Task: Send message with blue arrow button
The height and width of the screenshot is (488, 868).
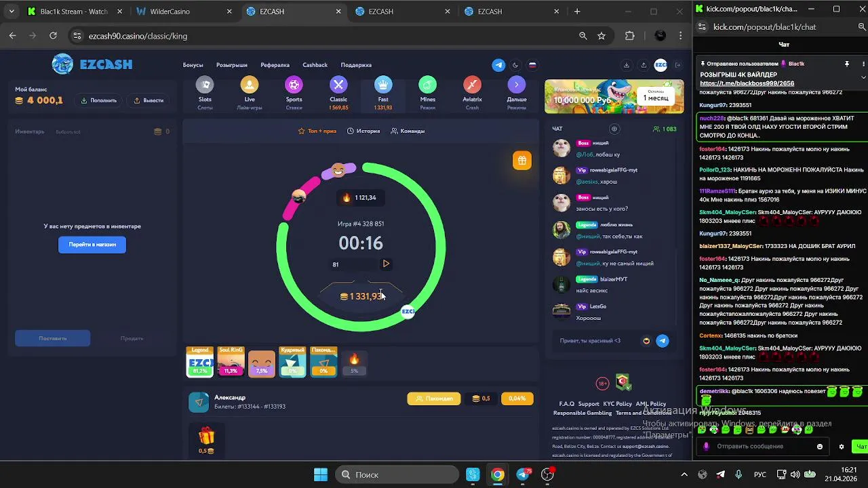Action: pyautogui.click(x=663, y=341)
